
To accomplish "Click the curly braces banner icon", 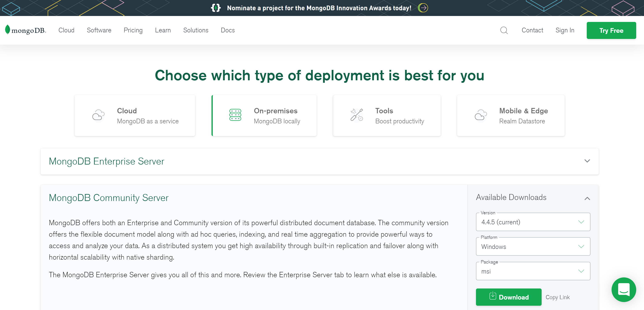I will click(215, 8).
